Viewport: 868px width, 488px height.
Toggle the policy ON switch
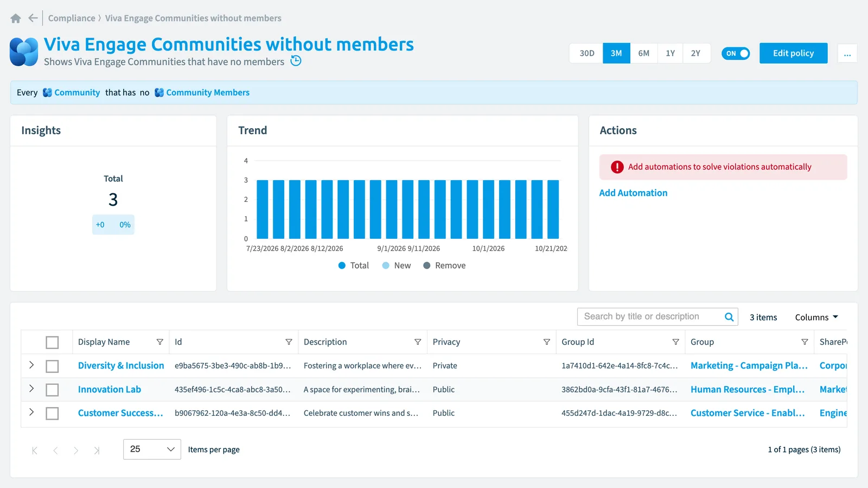point(736,53)
